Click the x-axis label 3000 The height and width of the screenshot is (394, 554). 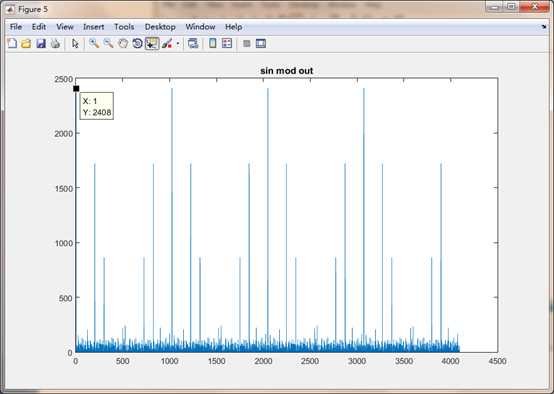357,361
